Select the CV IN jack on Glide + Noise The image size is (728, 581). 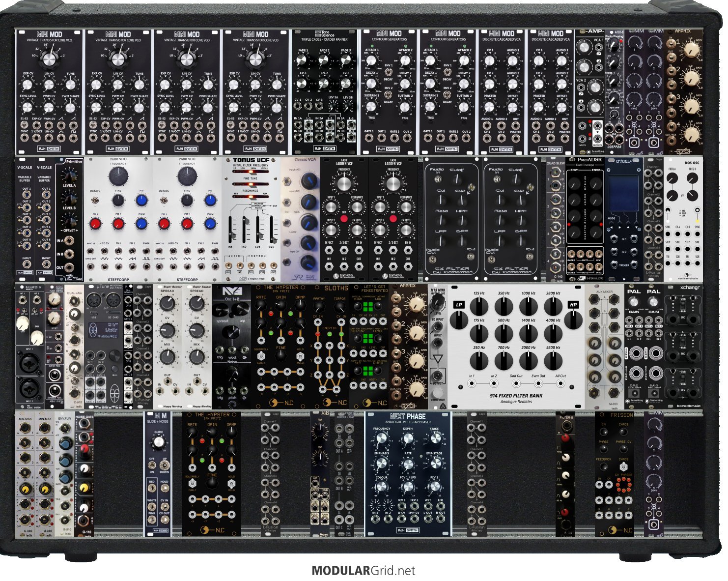(x=164, y=507)
